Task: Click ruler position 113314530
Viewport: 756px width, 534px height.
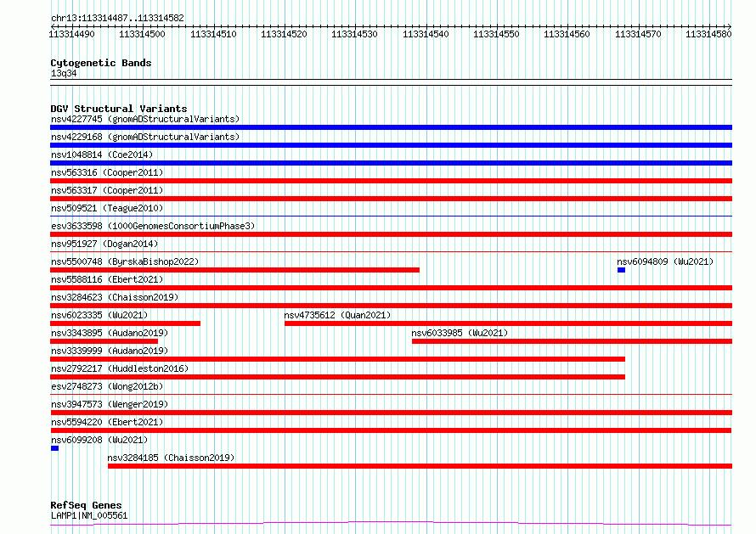Action: click(x=354, y=34)
